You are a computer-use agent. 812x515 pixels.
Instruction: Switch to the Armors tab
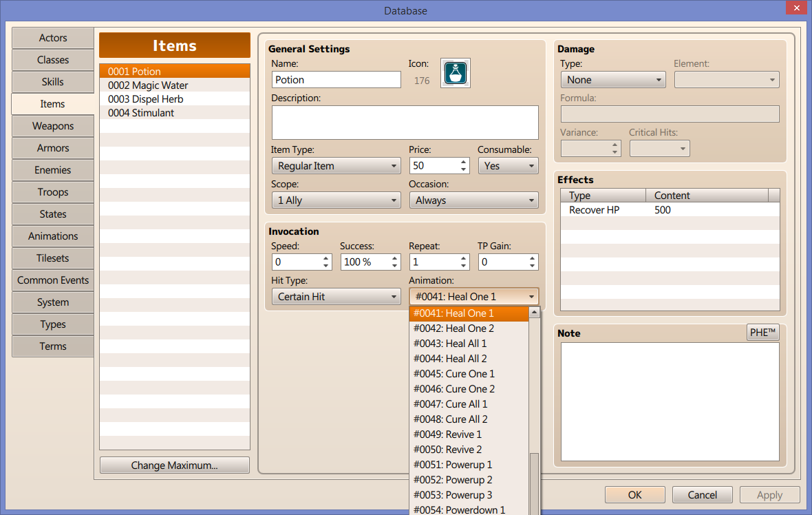[53, 148]
